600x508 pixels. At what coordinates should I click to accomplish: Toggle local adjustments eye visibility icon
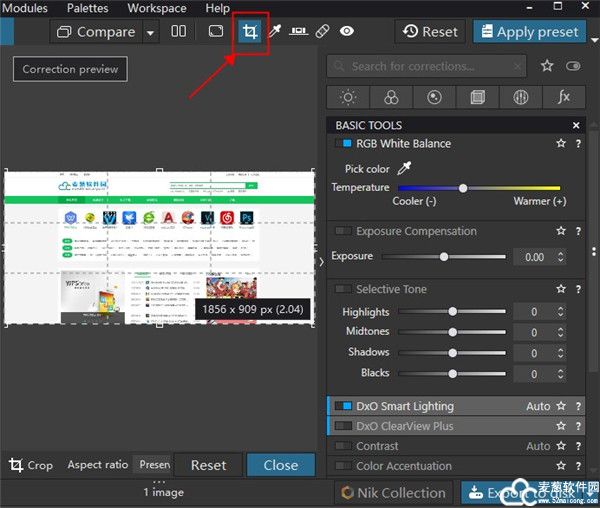click(x=346, y=31)
